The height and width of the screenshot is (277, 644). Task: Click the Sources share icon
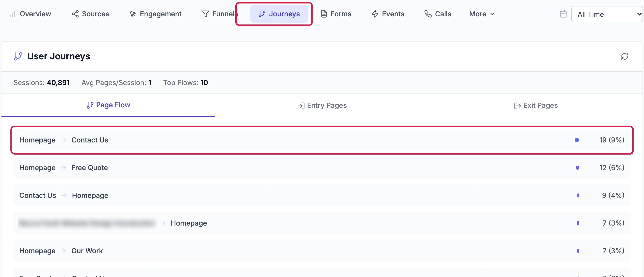pos(75,14)
